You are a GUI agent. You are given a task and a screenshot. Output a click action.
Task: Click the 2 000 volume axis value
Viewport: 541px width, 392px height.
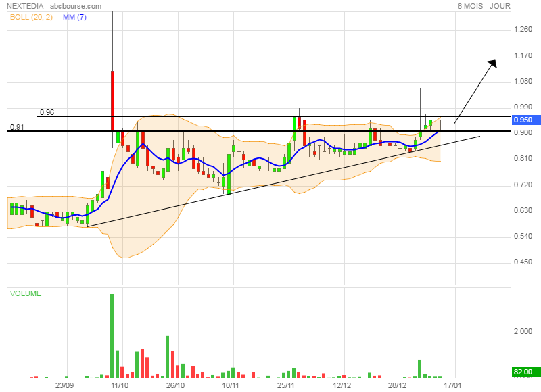coord(523,331)
